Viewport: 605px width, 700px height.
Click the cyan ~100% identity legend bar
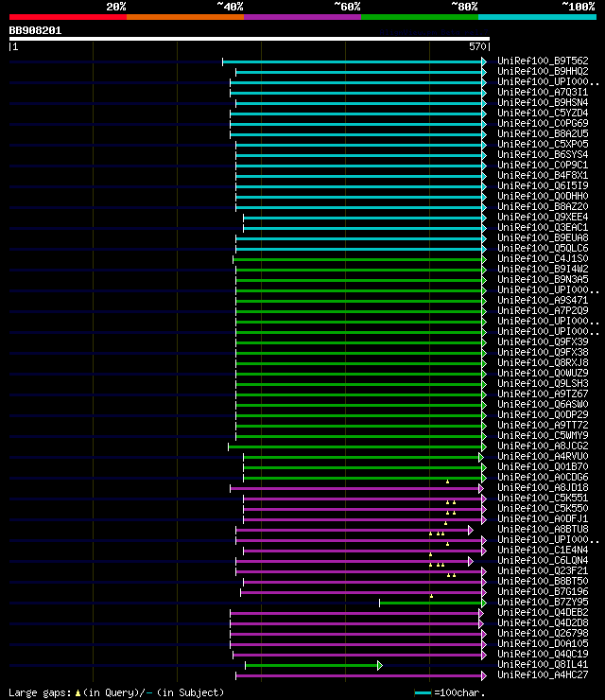click(x=537, y=17)
